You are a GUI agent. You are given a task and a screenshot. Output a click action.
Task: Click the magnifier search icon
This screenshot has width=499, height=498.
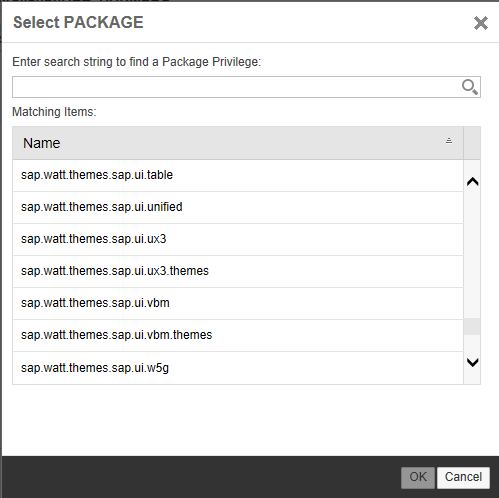(470, 87)
